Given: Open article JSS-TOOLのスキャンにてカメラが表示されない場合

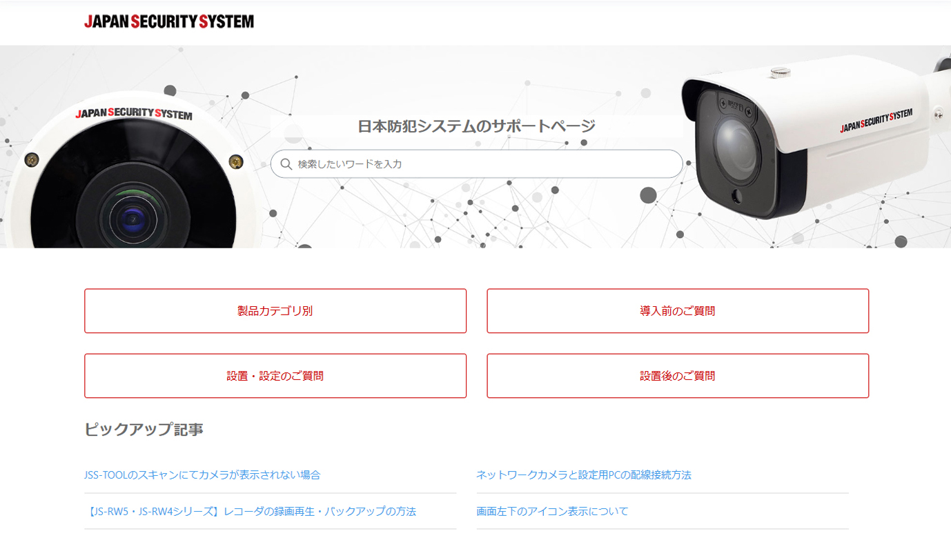Looking at the screenshot, I should pyautogui.click(x=202, y=474).
